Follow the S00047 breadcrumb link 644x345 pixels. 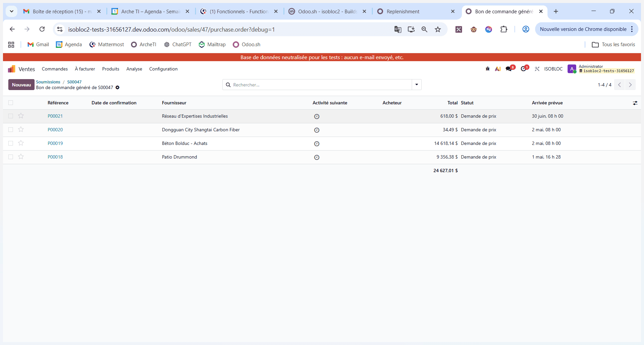coord(74,82)
